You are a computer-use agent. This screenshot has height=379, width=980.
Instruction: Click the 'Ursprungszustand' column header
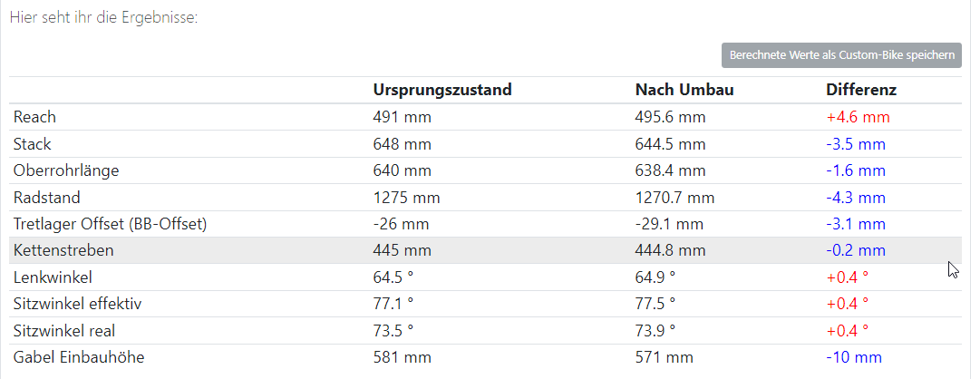[x=442, y=90]
